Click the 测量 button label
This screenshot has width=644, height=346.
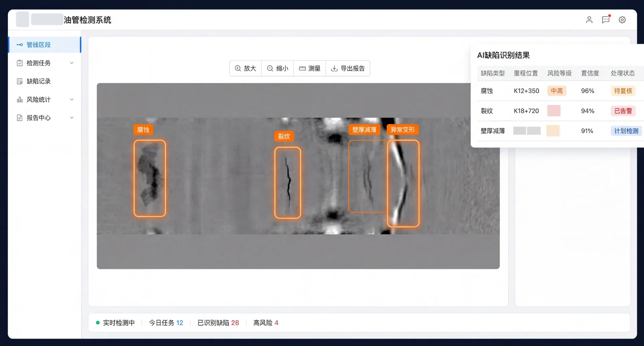click(x=314, y=68)
